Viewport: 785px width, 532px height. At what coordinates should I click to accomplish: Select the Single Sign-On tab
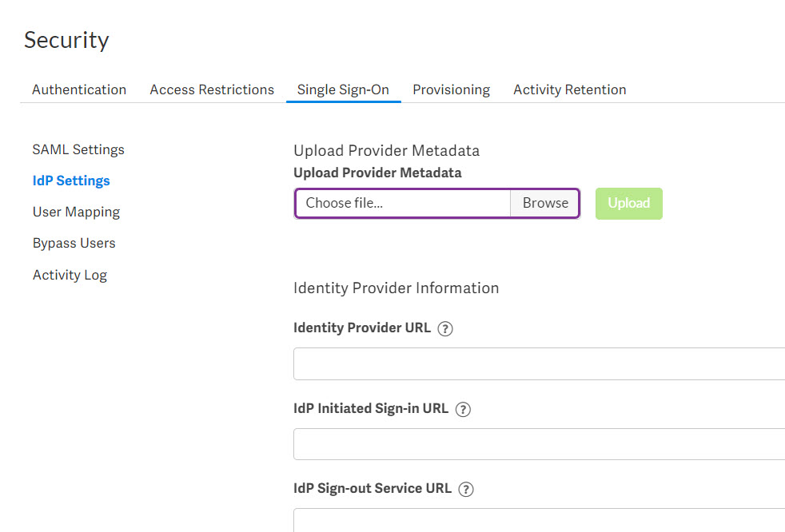[343, 89]
